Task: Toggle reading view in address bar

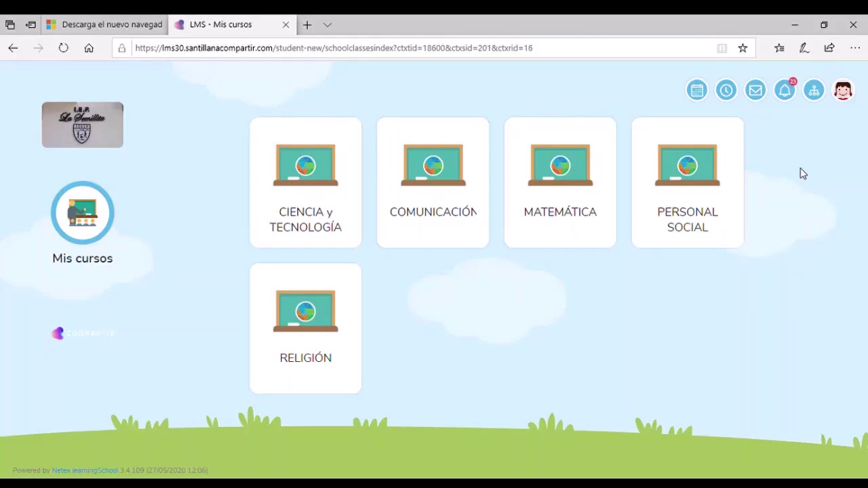Action: [722, 48]
